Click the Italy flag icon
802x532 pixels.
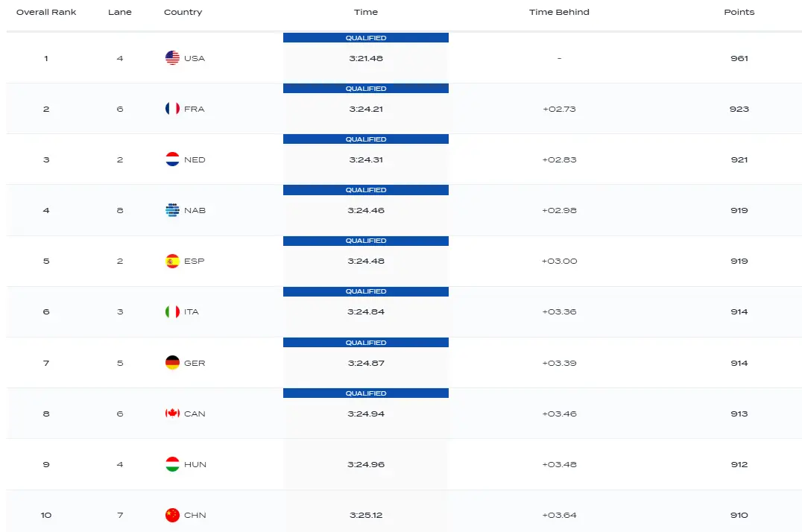[172, 311]
